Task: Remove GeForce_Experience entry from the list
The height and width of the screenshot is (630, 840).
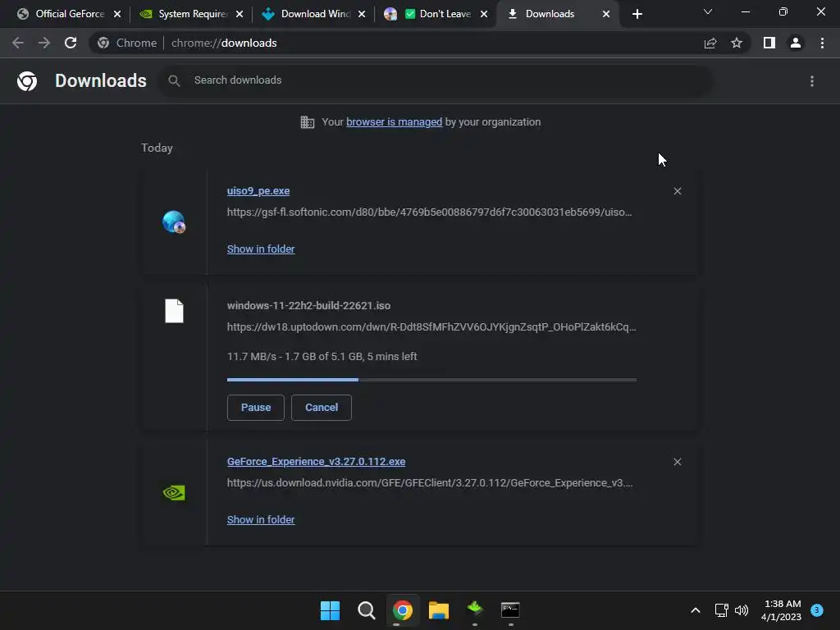Action: click(x=678, y=462)
